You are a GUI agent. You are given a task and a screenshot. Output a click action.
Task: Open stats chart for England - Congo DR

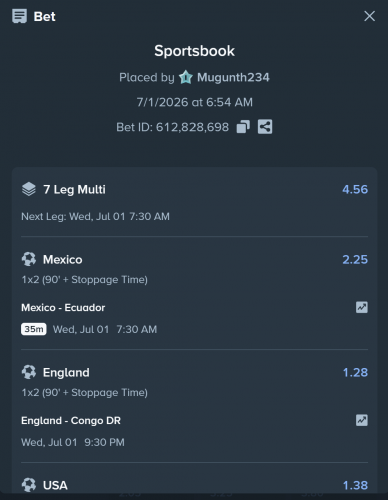(362, 420)
